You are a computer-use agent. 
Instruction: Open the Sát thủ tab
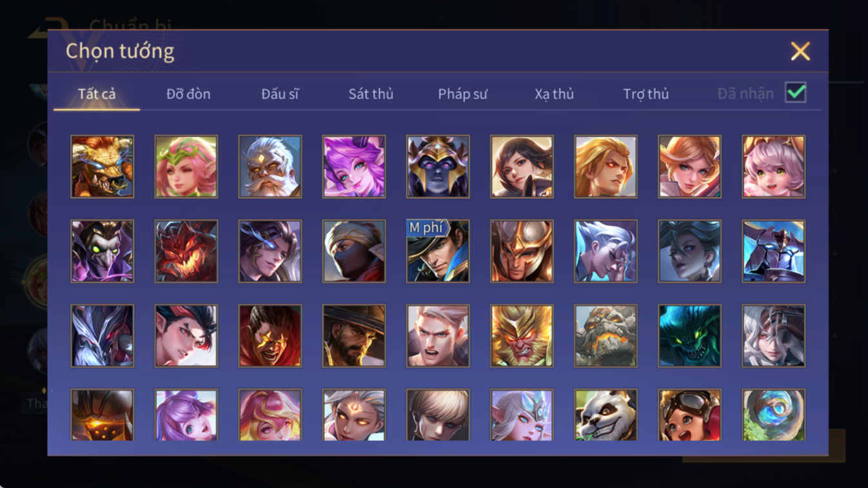pyautogui.click(x=371, y=94)
